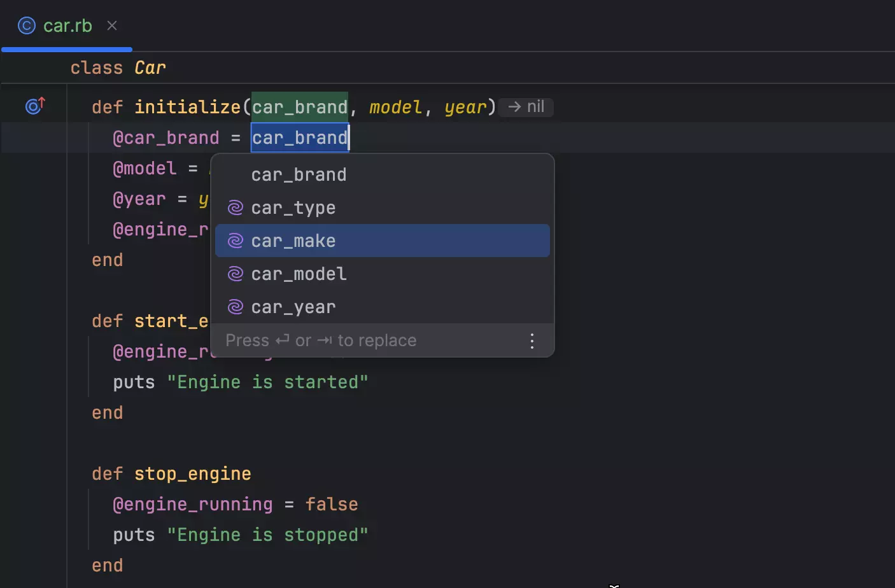
Task: Select car_brand from the completion popup
Action: (299, 174)
